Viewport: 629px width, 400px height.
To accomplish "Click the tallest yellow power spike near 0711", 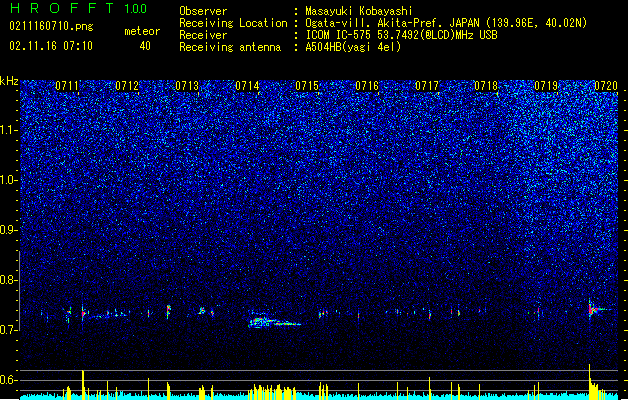I will click(x=83, y=383).
